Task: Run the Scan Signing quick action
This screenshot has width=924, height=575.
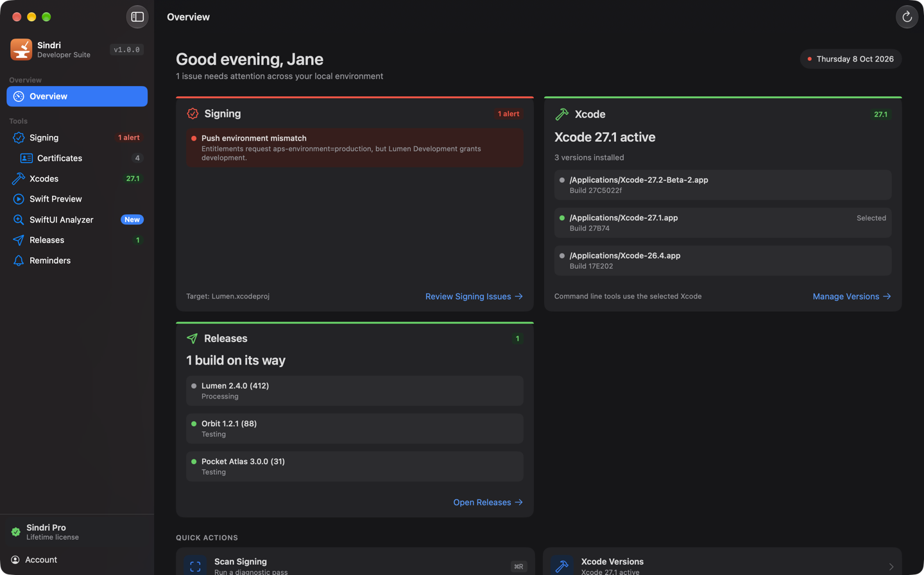Action: coord(355,562)
